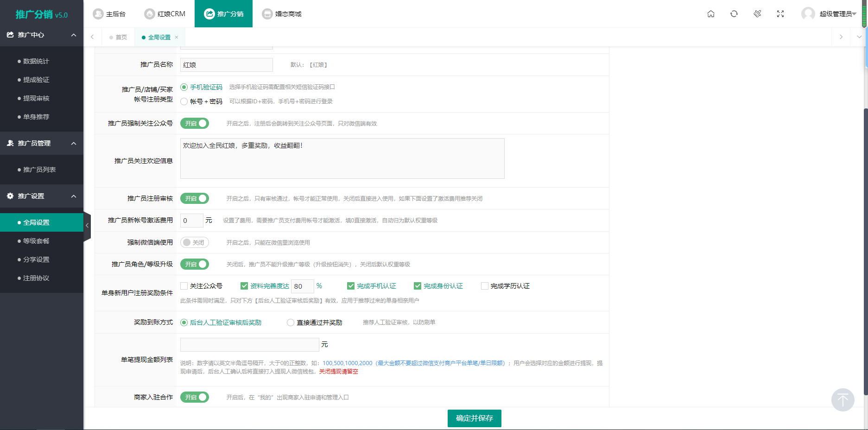The width and height of the screenshot is (868, 430).
Task: Collapse the 推广员管理 sidebar section
Action: (x=74, y=144)
